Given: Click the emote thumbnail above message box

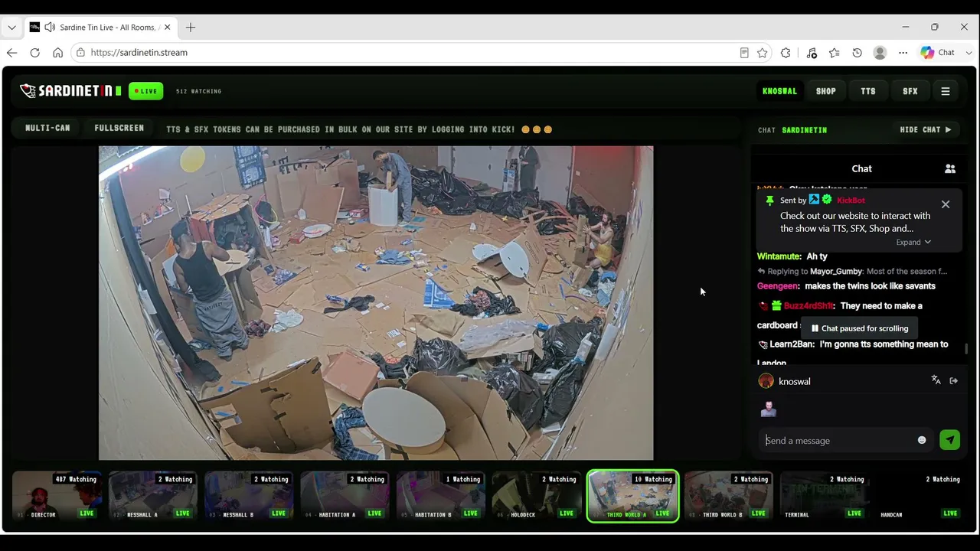Looking at the screenshot, I should pyautogui.click(x=769, y=409).
